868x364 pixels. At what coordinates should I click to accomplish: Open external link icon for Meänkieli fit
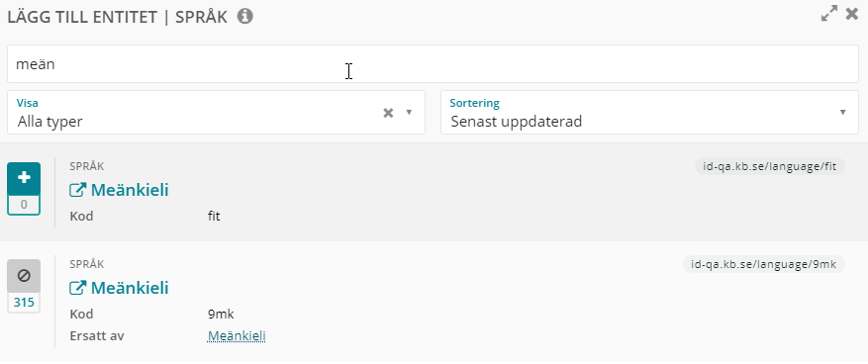(x=77, y=190)
